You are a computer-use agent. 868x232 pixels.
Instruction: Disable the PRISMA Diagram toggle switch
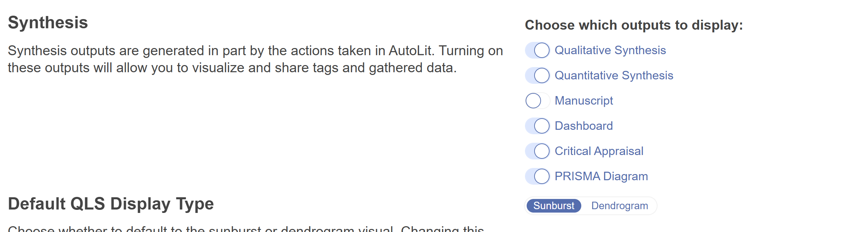click(537, 176)
